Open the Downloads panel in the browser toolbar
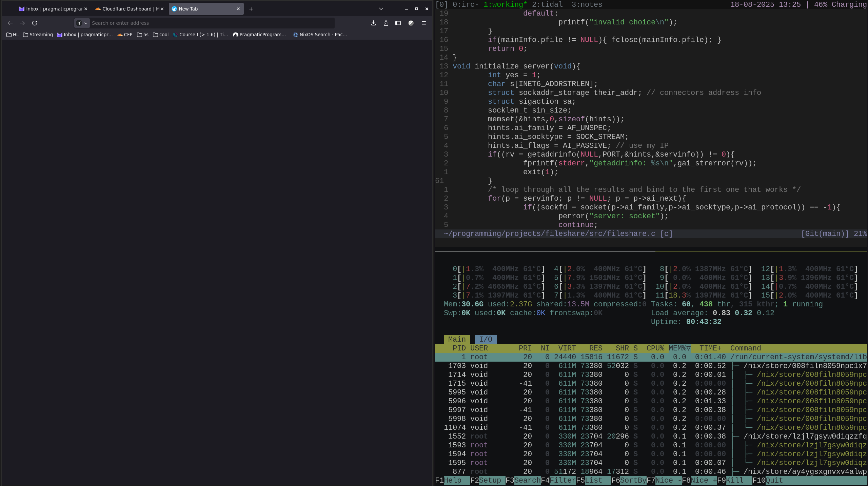Screen dimensions: 868x486 [374, 23]
